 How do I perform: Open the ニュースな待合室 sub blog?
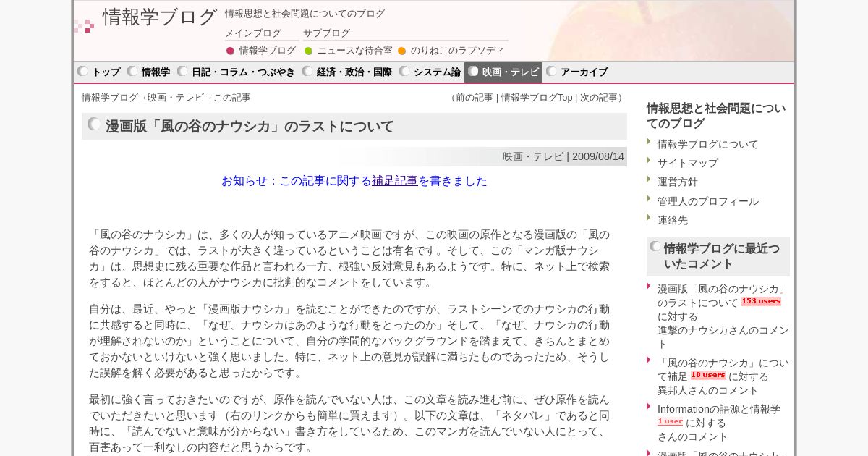coord(355,51)
